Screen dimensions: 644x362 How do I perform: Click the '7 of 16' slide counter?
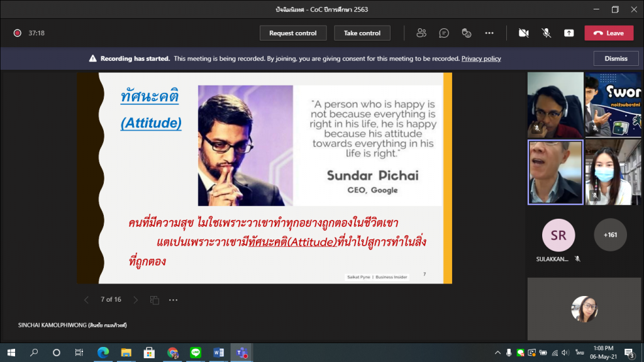(x=111, y=300)
